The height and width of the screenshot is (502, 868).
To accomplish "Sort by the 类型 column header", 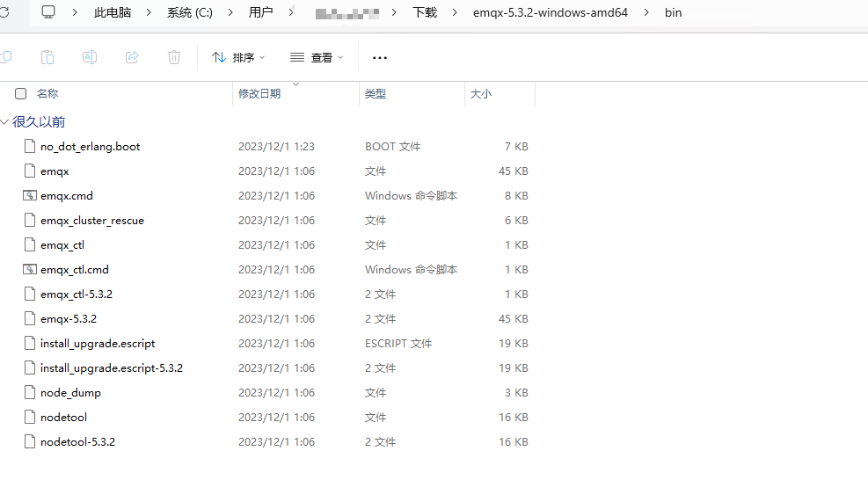I will pyautogui.click(x=376, y=93).
